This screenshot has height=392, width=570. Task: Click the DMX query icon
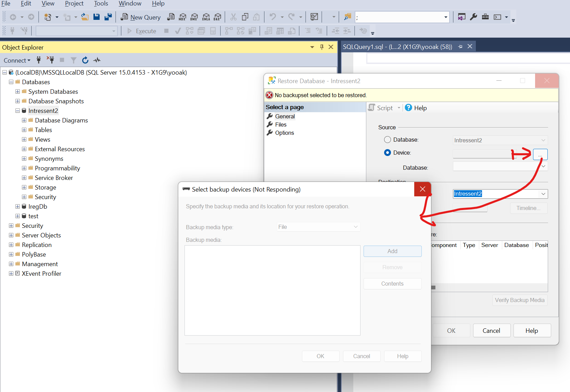tap(194, 17)
